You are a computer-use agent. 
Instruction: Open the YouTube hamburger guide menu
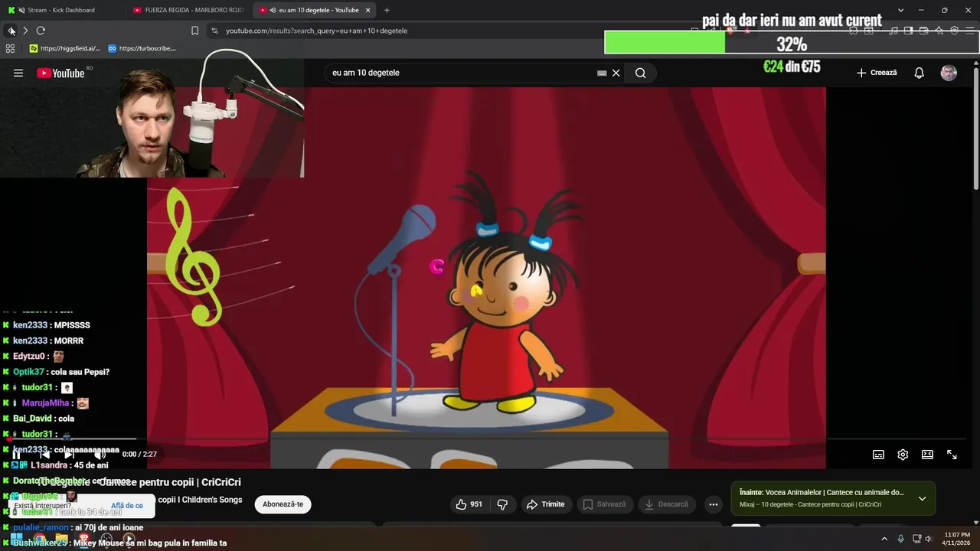18,73
